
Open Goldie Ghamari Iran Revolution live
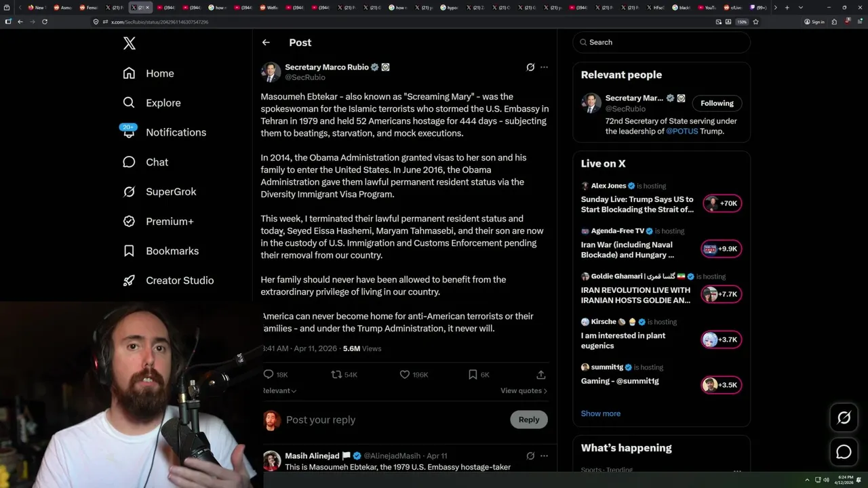point(635,295)
